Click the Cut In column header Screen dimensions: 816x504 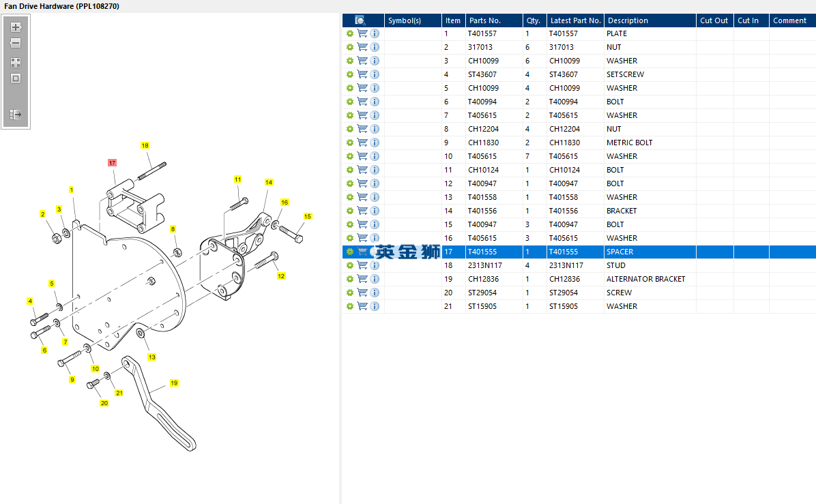[751, 20]
